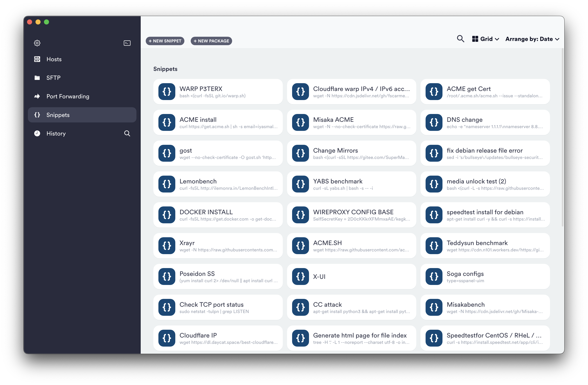Viewport: 588px width, 385px height.
Task: Create a new snippet
Action: pyautogui.click(x=165, y=41)
